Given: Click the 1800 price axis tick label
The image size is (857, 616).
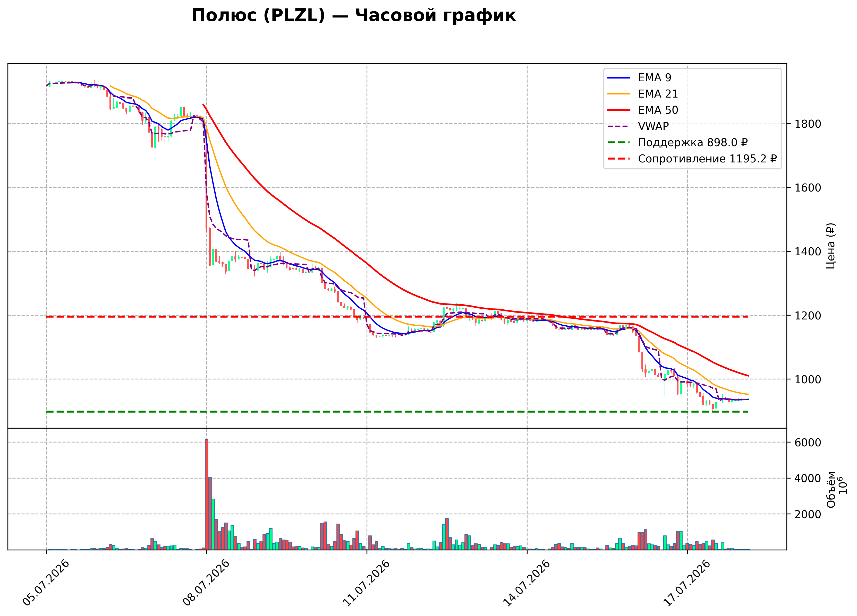Looking at the screenshot, I should click(x=808, y=124).
